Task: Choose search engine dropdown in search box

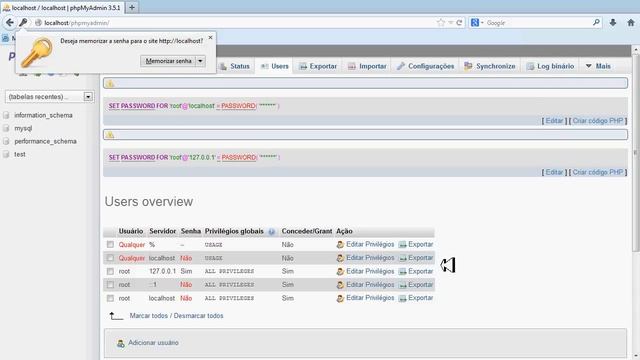Action: point(477,23)
